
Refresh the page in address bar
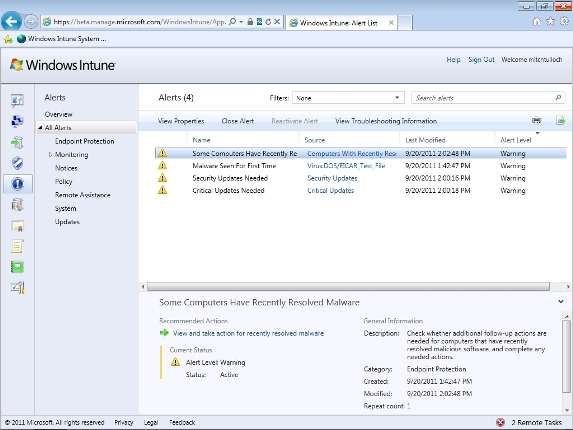pyautogui.click(x=268, y=22)
